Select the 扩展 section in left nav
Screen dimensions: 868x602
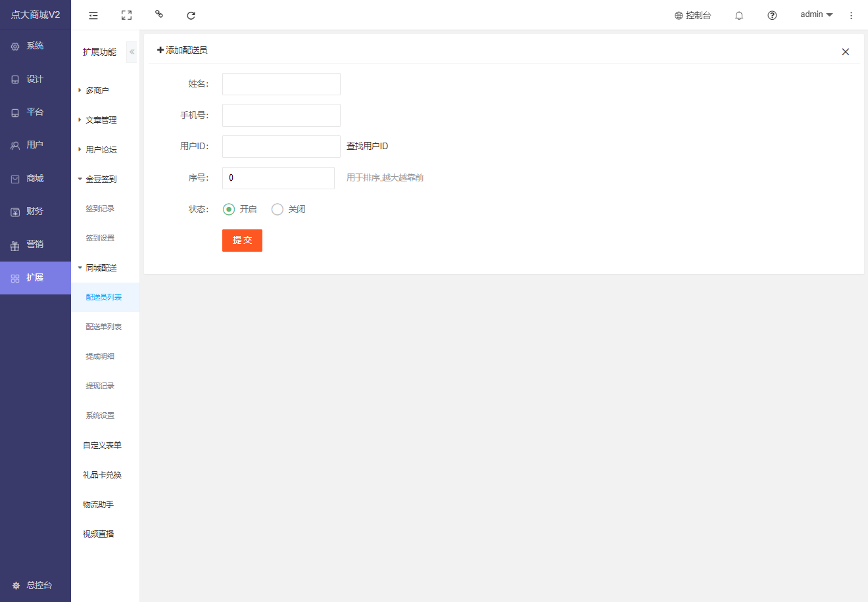(x=36, y=278)
